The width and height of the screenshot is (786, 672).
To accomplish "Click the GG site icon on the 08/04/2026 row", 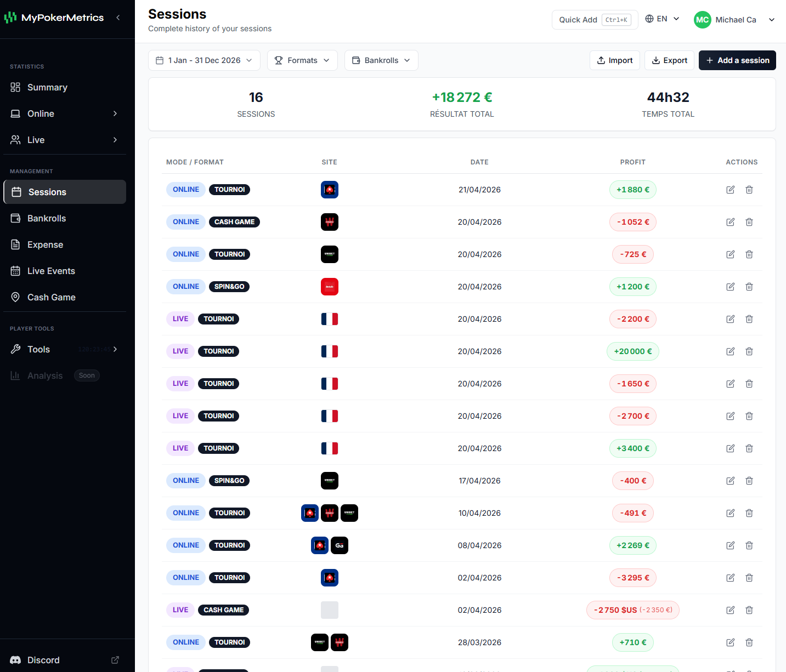I will tap(340, 545).
